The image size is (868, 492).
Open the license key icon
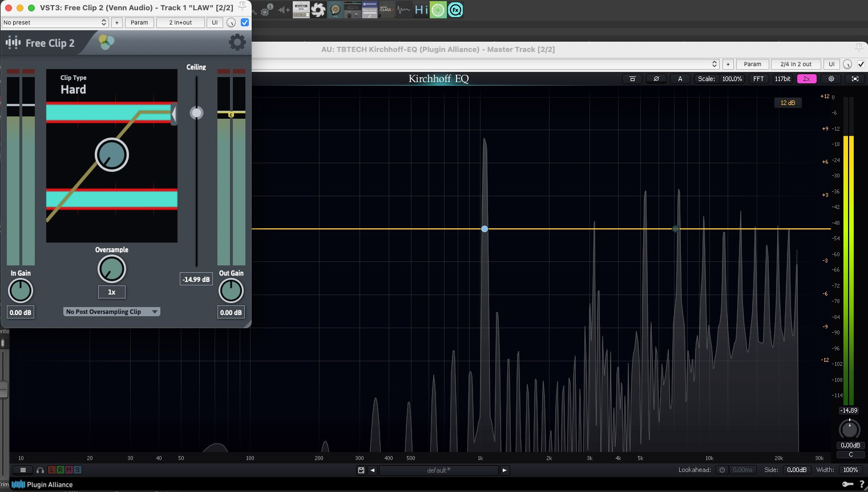click(x=847, y=484)
